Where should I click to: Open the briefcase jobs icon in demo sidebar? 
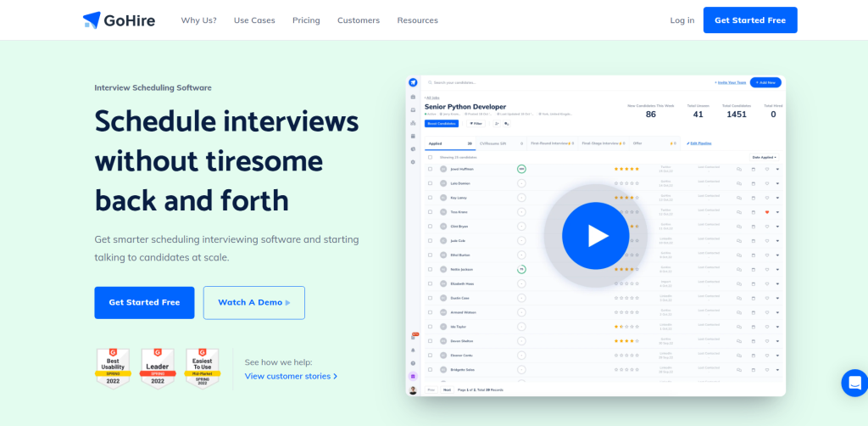(x=413, y=97)
